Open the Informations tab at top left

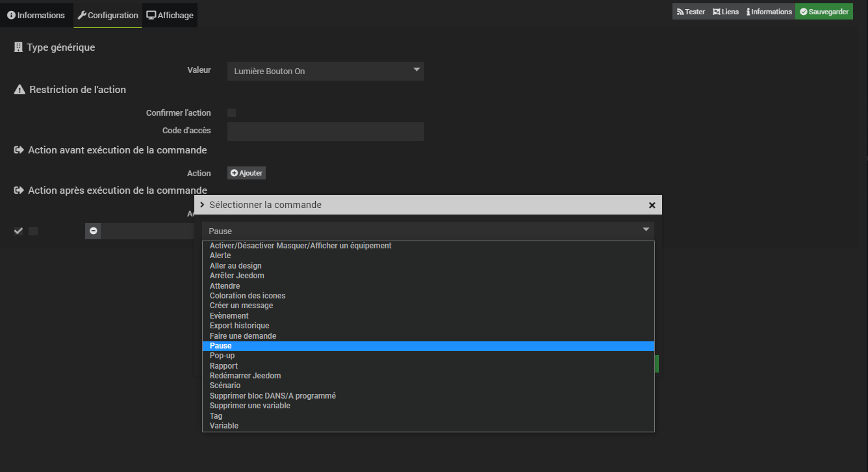pyautogui.click(x=36, y=15)
